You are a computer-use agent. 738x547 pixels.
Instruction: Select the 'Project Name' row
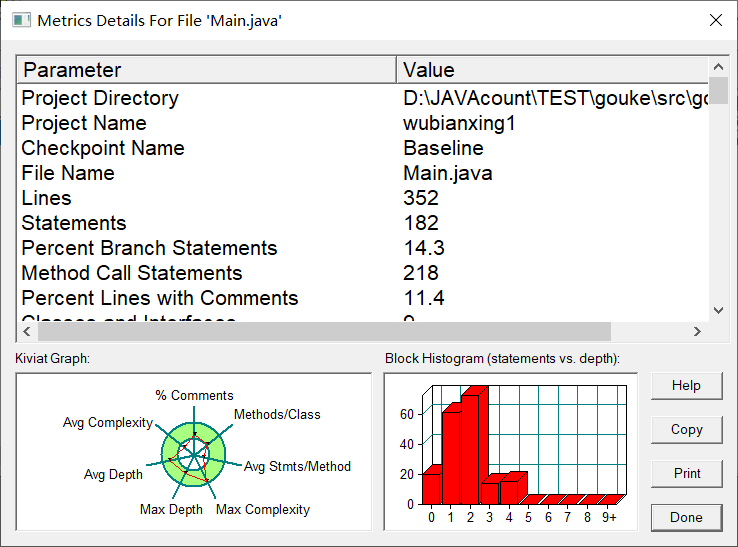click(x=362, y=123)
